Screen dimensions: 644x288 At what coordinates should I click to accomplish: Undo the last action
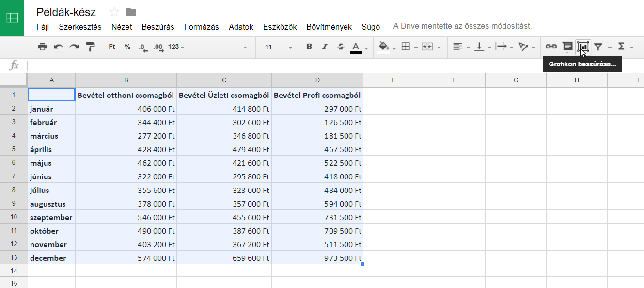point(58,47)
